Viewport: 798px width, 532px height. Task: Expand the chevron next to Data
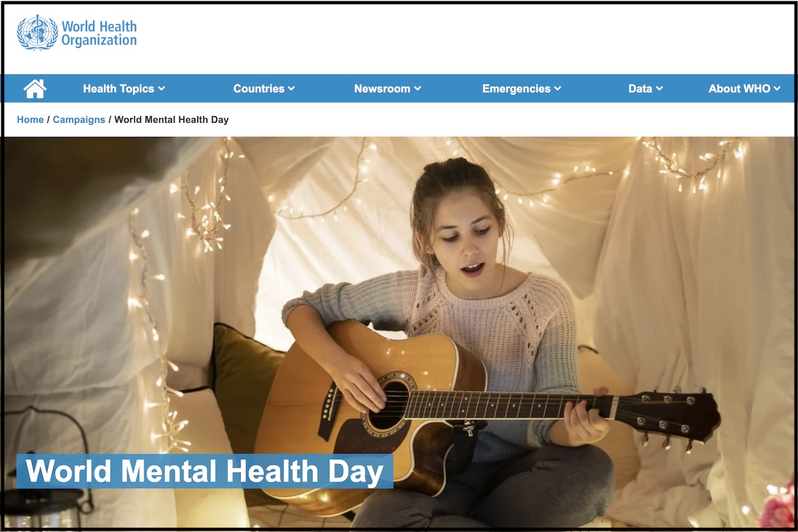pos(660,88)
